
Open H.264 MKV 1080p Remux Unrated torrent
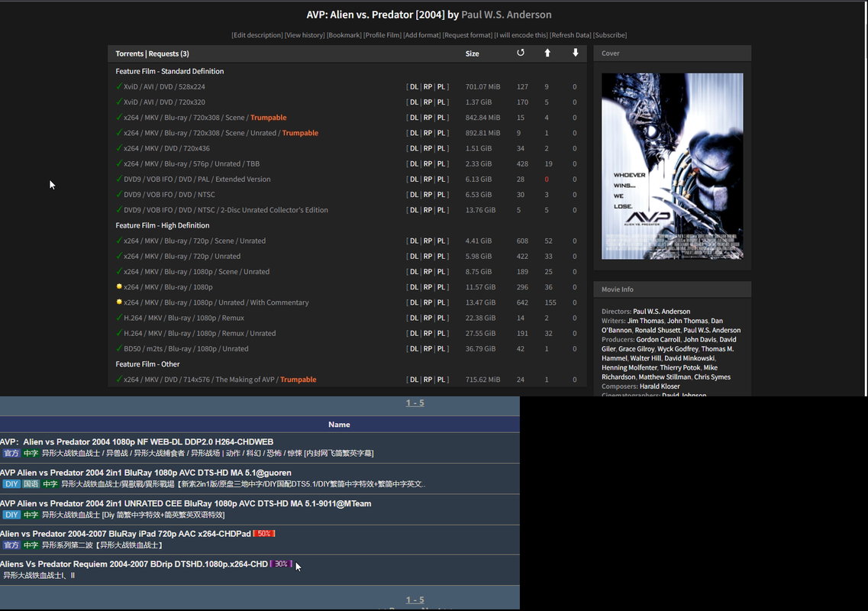[x=200, y=333]
